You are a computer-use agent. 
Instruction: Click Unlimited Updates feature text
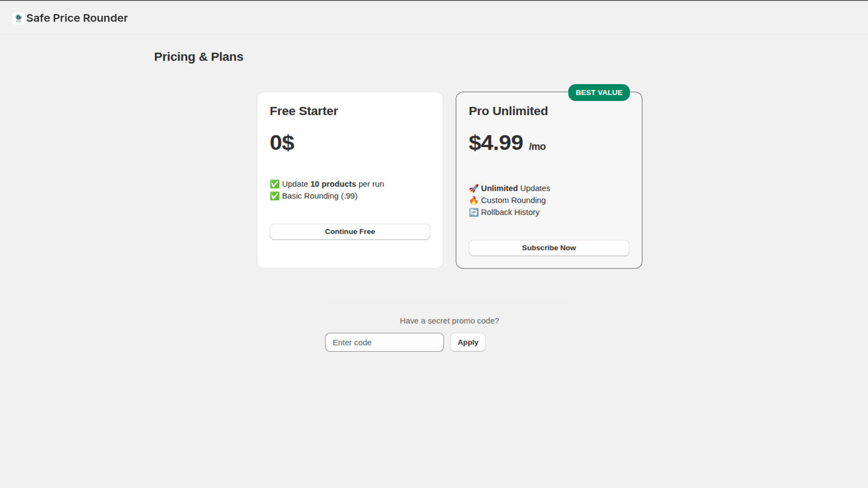click(x=515, y=188)
